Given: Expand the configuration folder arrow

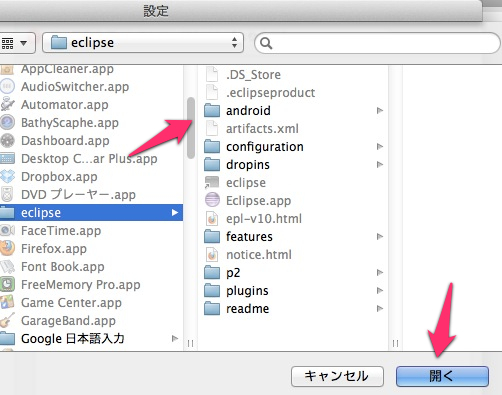Looking at the screenshot, I should (380, 146).
